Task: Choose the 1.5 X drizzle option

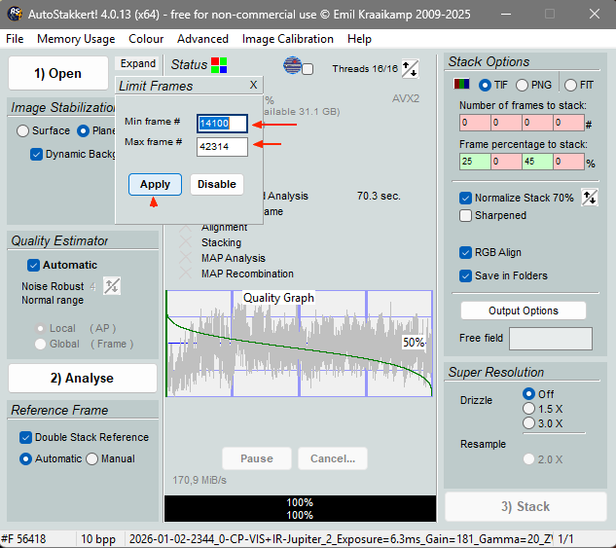Action: pyautogui.click(x=529, y=408)
